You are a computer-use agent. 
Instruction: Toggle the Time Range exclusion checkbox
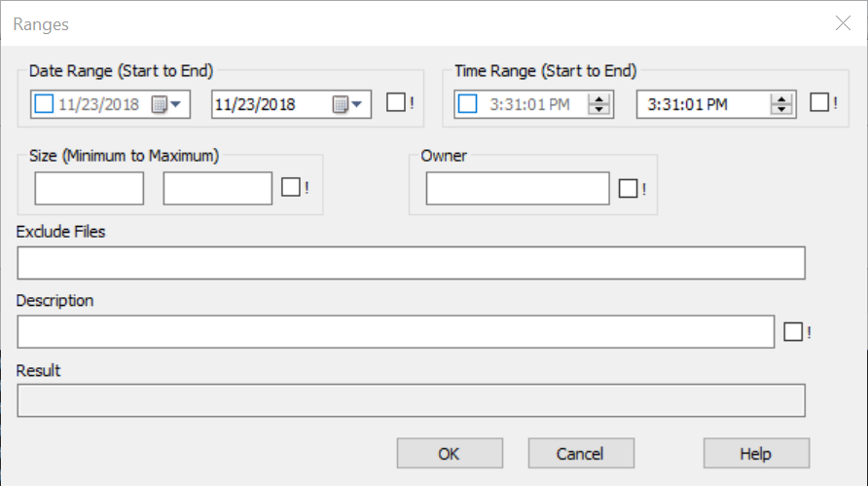[x=820, y=103]
